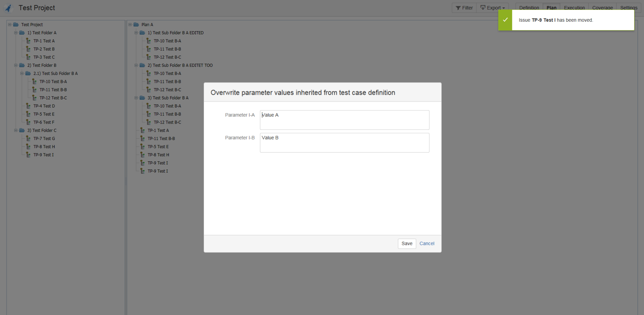Select TP-11 Test B-B directly under Plan A
Viewport: 644px width, 315px height.
point(161,139)
